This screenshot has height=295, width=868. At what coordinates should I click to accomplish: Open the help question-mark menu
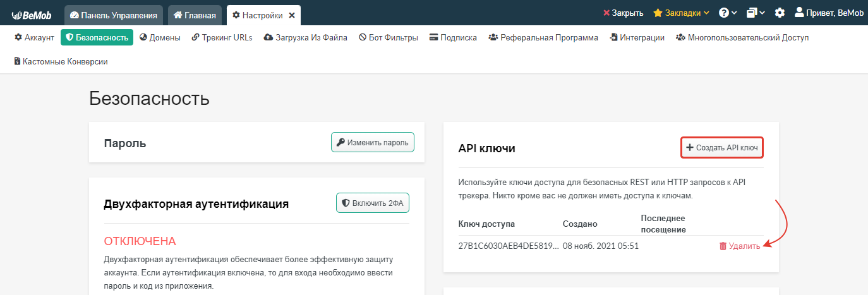coord(728,13)
